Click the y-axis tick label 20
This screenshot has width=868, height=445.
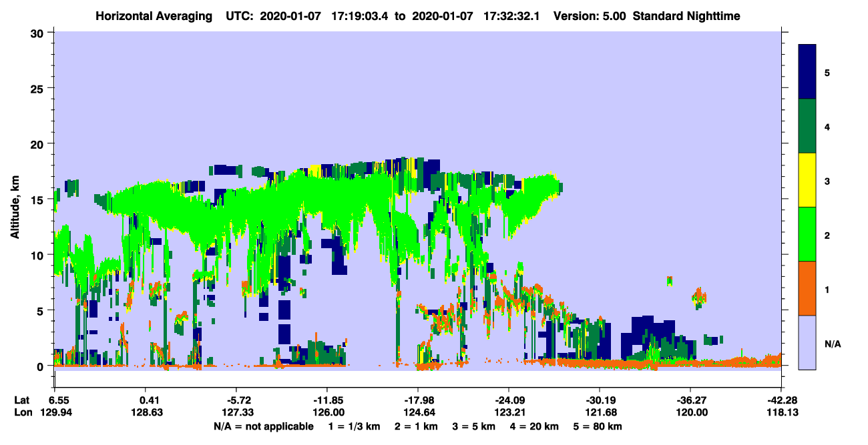[39, 143]
